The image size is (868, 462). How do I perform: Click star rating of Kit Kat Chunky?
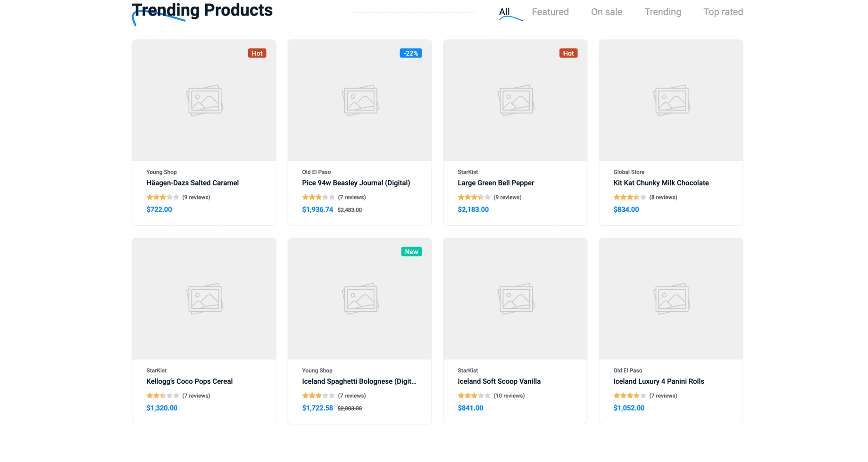coord(629,197)
